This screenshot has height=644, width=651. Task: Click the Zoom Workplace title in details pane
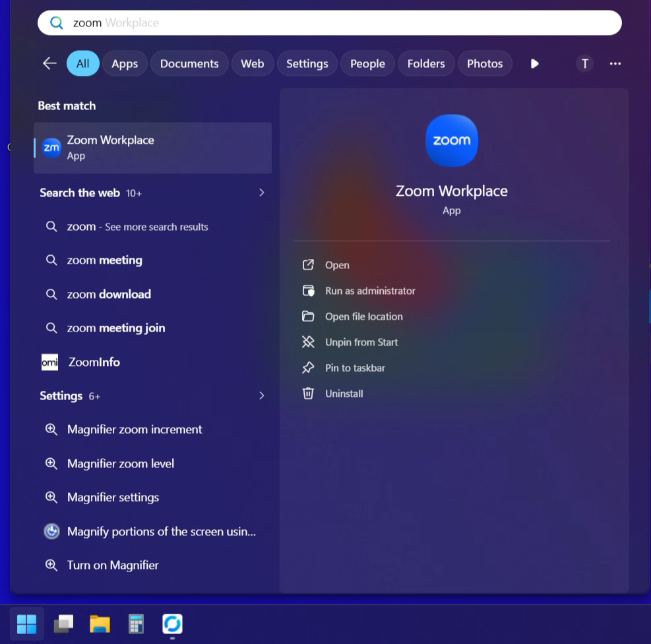pos(452,191)
